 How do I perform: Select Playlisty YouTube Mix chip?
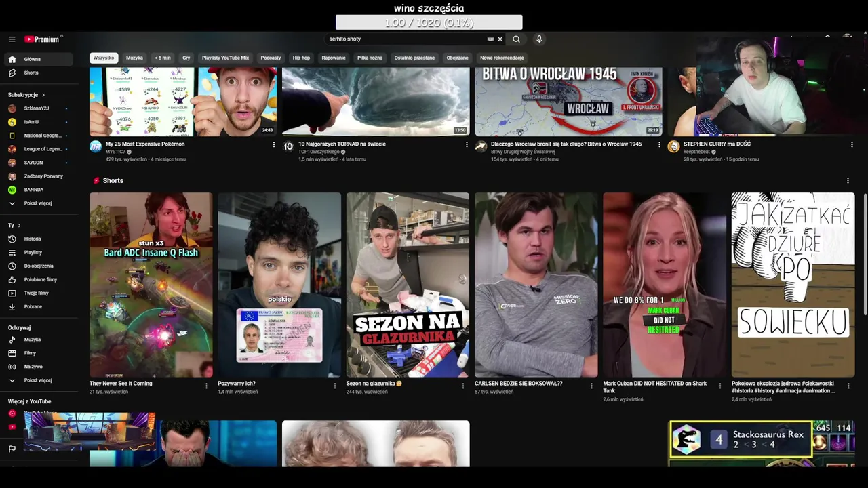tap(226, 58)
